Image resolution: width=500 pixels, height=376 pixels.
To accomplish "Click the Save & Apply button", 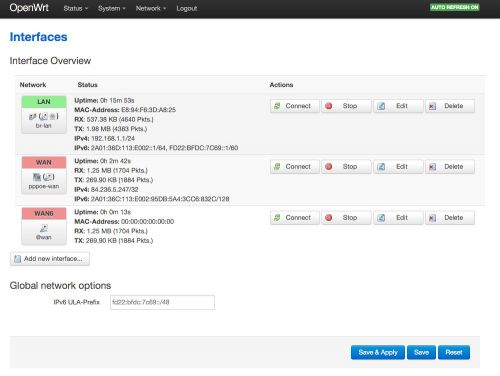I will pyautogui.click(x=378, y=352).
